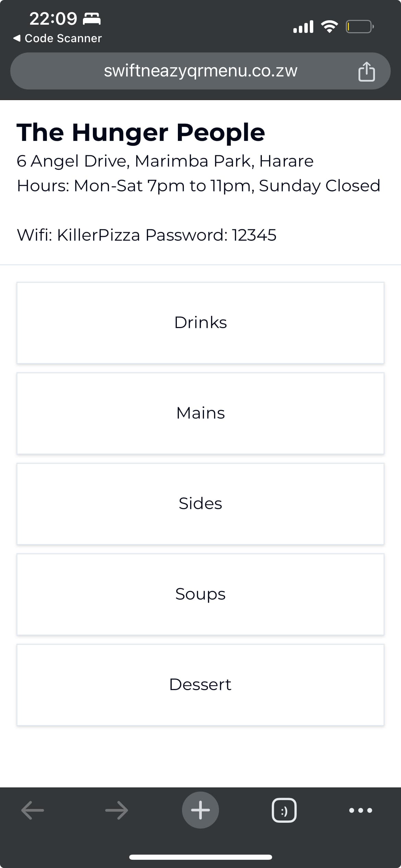Open the tabs switcher icon

(284, 810)
